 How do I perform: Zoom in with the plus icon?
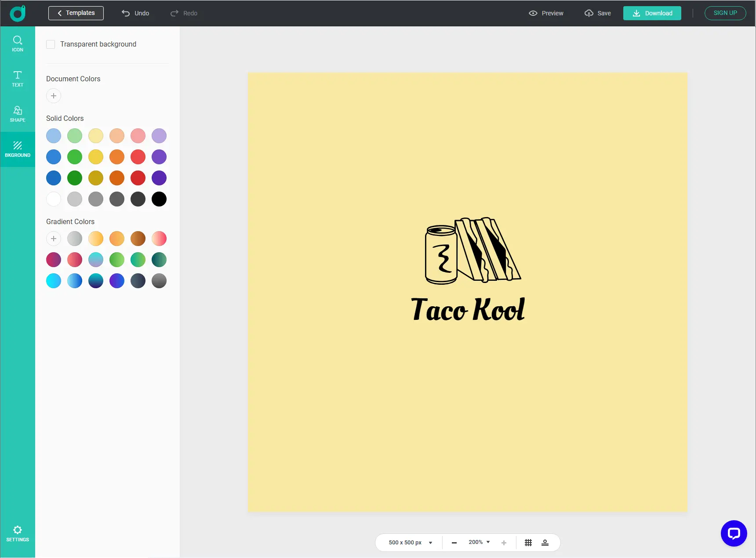(x=504, y=543)
